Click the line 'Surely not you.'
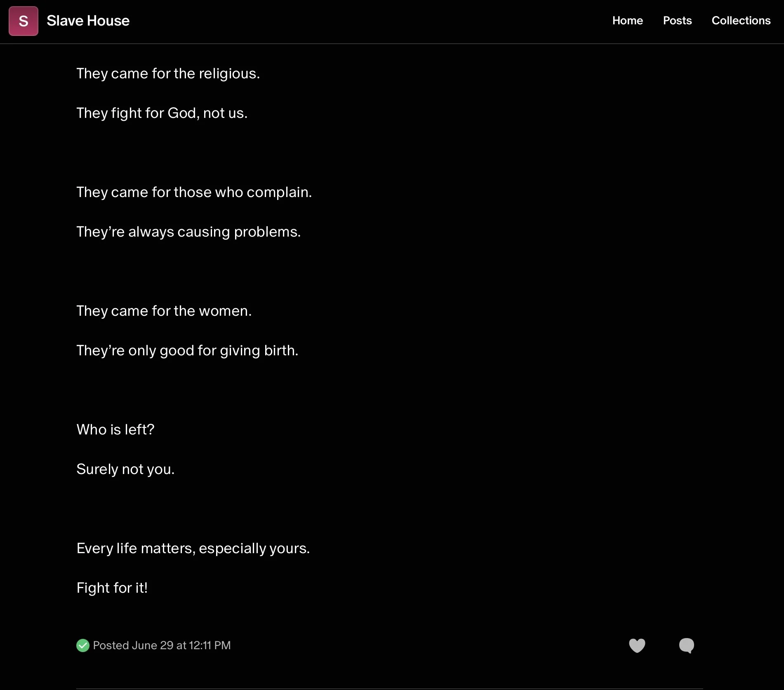Screen dimensions: 784x690 (x=125, y=469)
